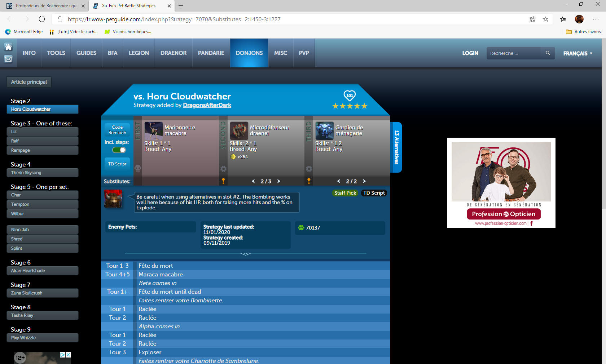This screenshot has height=364, width=606.
Task: Open the FRANÇAIS language dropdown
Action: coord(578,53)
